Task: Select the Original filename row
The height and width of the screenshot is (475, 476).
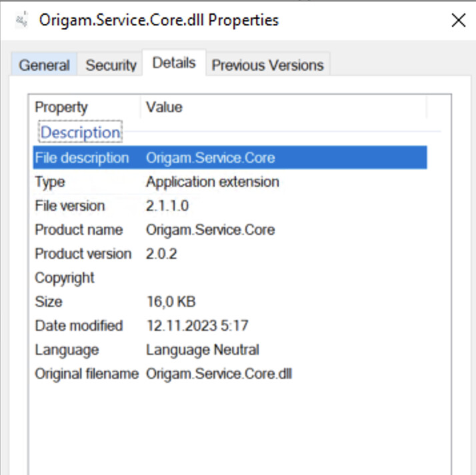Action: pos(230,374)
